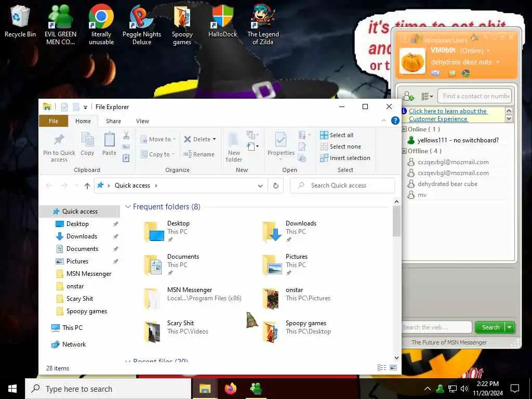Screen dimensions: 532x399
Task: Switch to details view icon
Action: tap(382, 368)
